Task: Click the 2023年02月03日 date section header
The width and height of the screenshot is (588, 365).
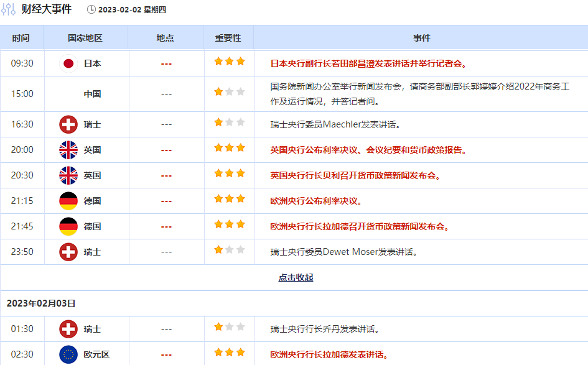Action: pyautogui.click(x=41, y=303)
